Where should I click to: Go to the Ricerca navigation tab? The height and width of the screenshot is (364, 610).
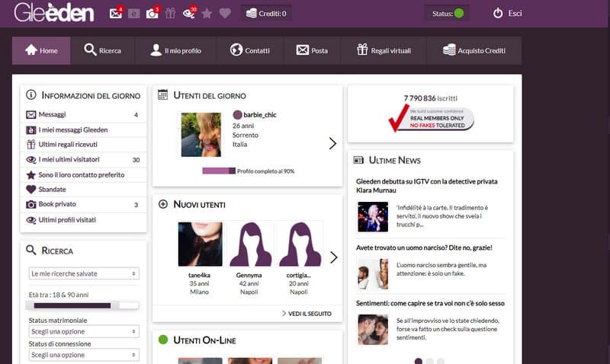[x=102, y=50]
